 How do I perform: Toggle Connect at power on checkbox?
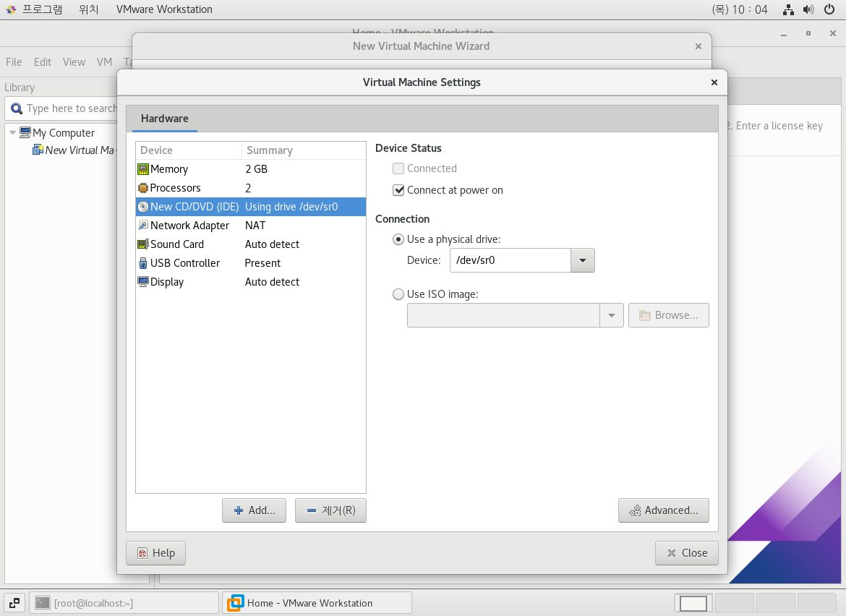pos(398,190)
